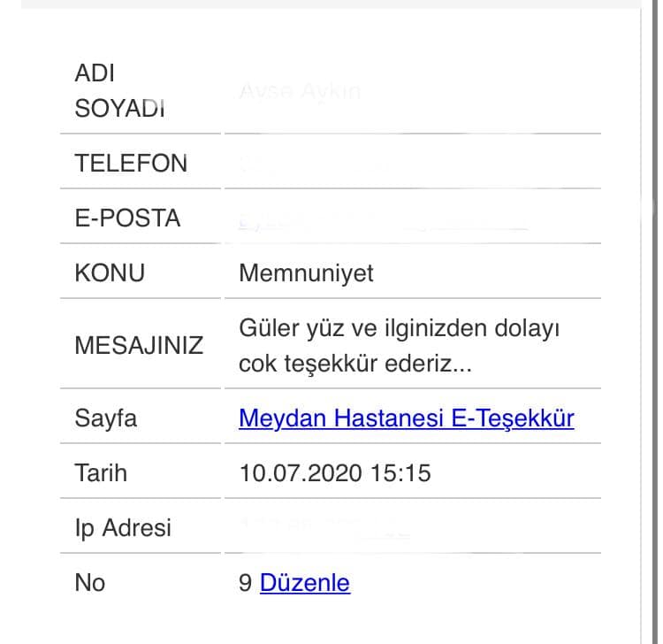Click the KONU label cell

click(141, 272)
